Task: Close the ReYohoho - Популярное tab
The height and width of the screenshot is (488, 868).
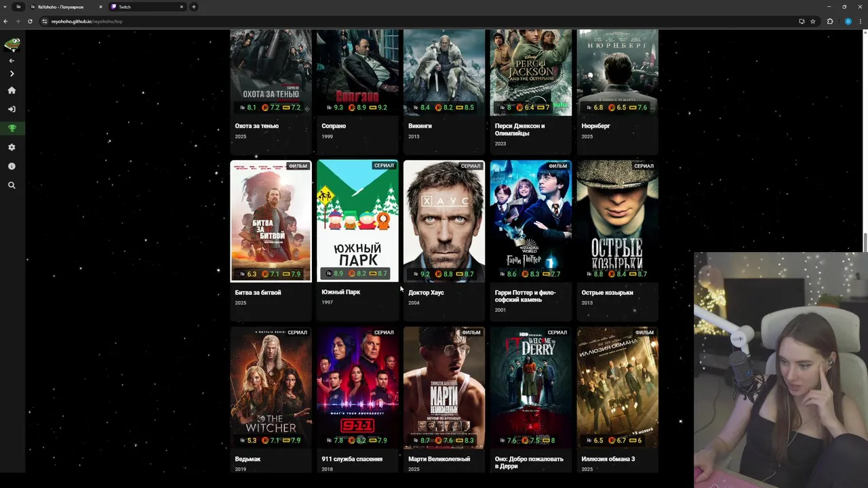Action: [x=100, y=7]
